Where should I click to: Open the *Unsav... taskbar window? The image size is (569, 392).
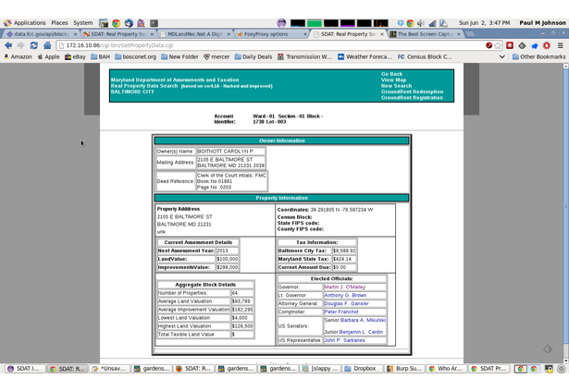(109, 369)
